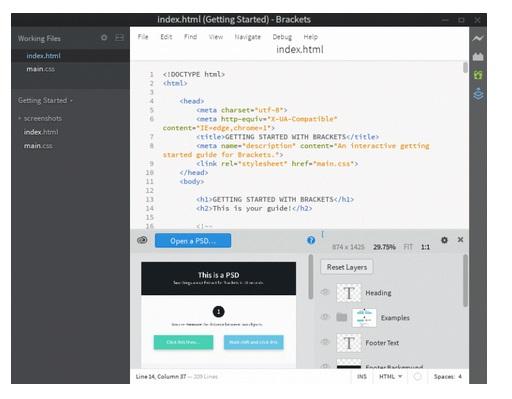The height and width of the screenshot is (399, 512).
Task: Click the Live Preview lightning icon
Action: tap(478, 38)
